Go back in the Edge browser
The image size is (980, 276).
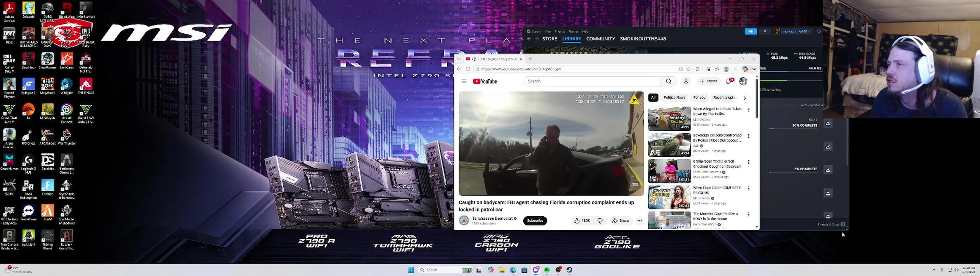coord(459,69)
